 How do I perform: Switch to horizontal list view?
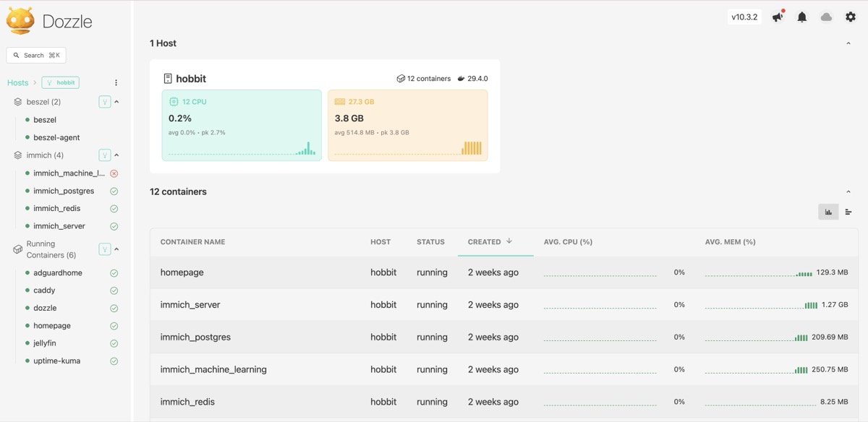click(x=848, y=212)
